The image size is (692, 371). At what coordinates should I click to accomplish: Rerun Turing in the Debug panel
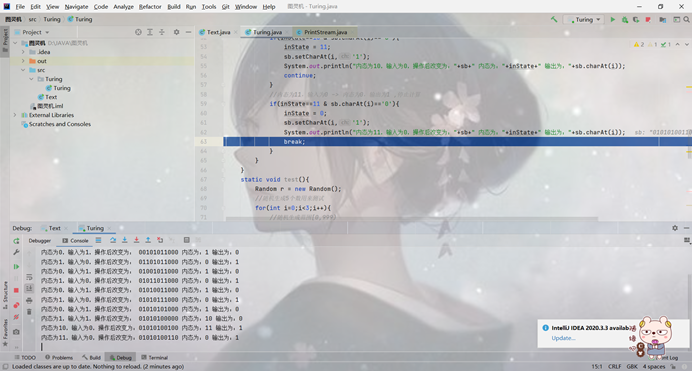[16, 241]
